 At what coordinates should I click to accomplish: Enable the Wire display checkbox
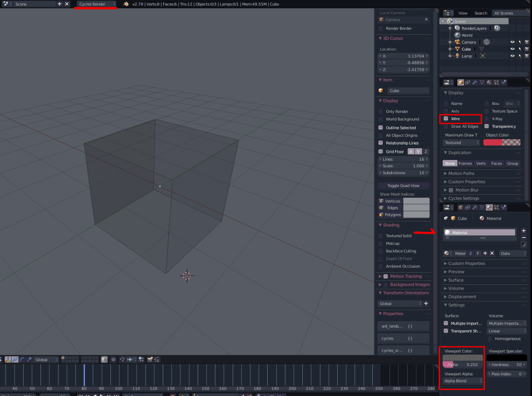[x=446, y=119]
